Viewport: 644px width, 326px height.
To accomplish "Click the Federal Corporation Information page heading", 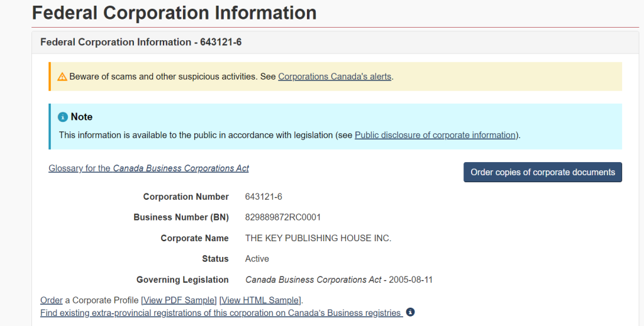I will (174, 13).
